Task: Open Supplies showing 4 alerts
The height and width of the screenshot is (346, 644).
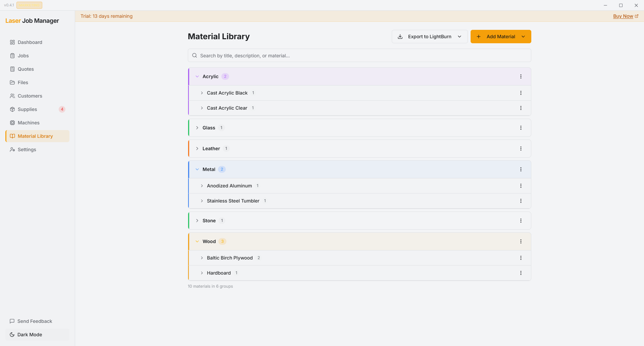Action: [27, 109]
